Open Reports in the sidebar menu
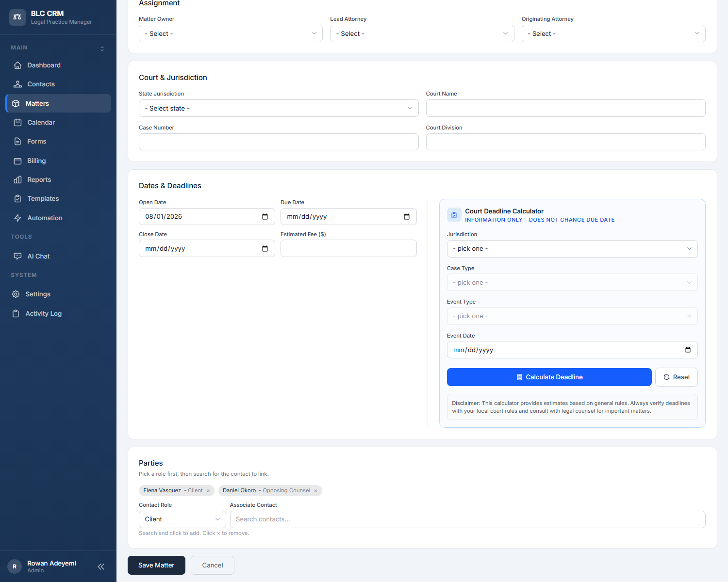Image resolution: width=728 pixels, height=582 pixels. click(58, 179)
